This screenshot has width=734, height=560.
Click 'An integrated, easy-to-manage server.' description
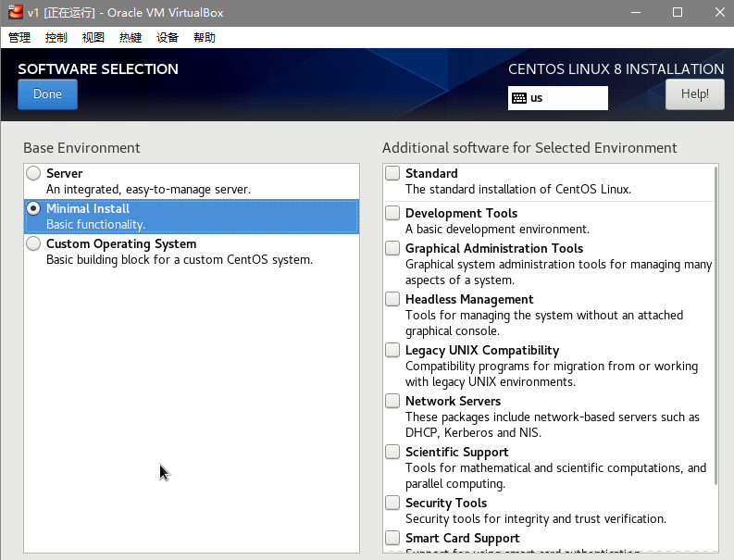pyautogui.click(x=148, y=190)
